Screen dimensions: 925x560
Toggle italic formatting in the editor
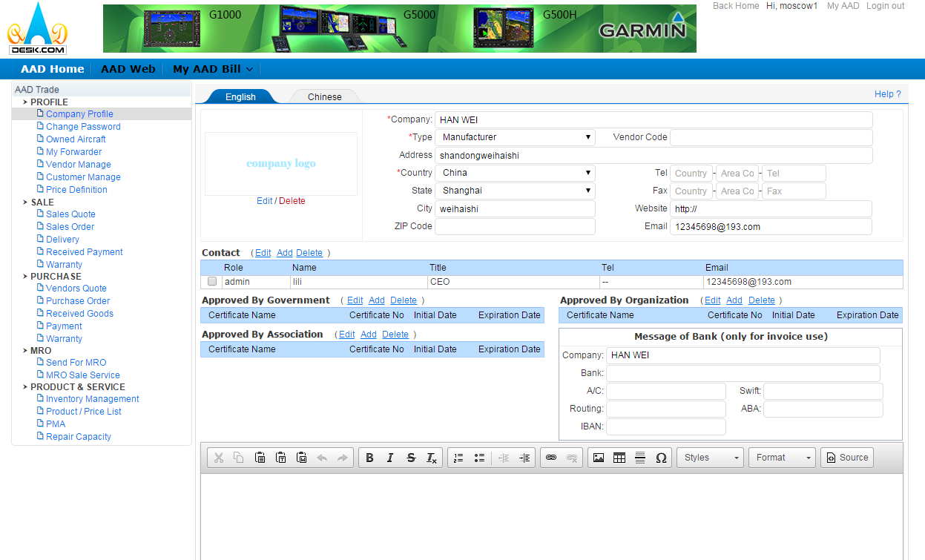390,458
